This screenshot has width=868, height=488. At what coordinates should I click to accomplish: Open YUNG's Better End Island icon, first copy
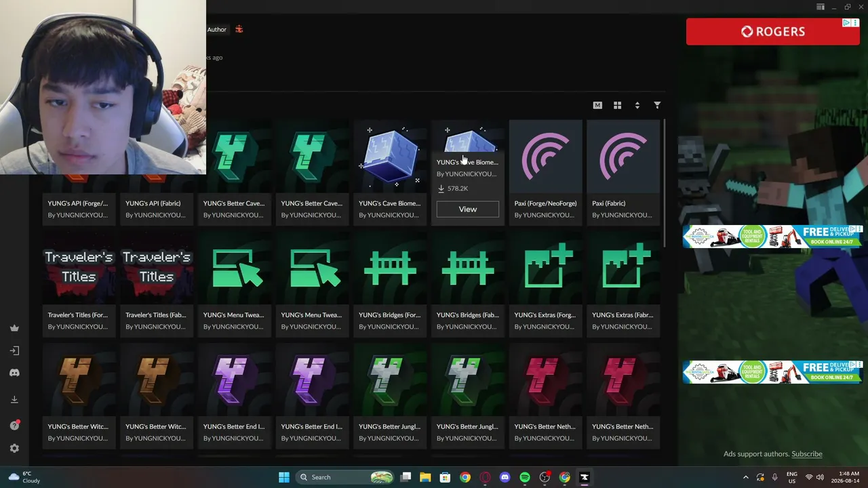tap(234, 381)
